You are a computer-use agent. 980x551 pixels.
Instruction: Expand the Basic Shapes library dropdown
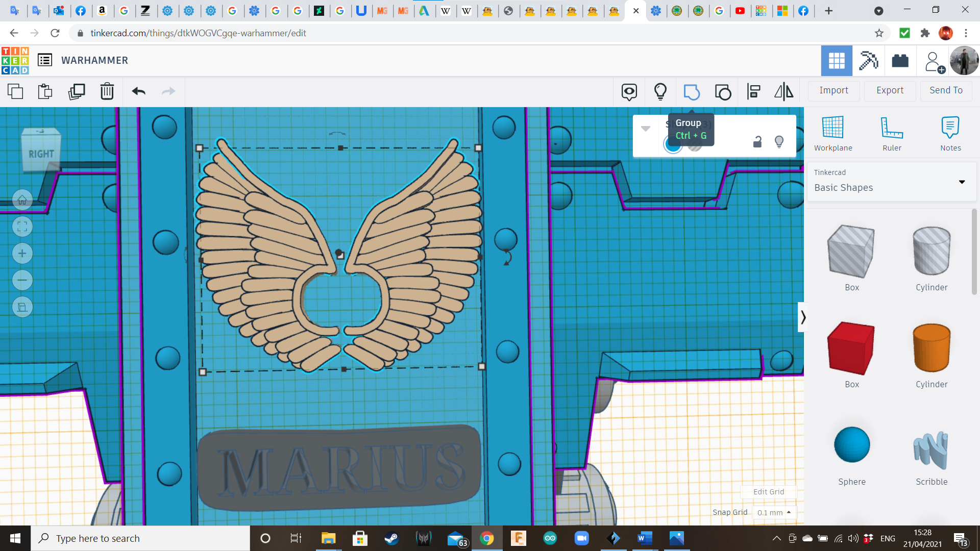962,182
